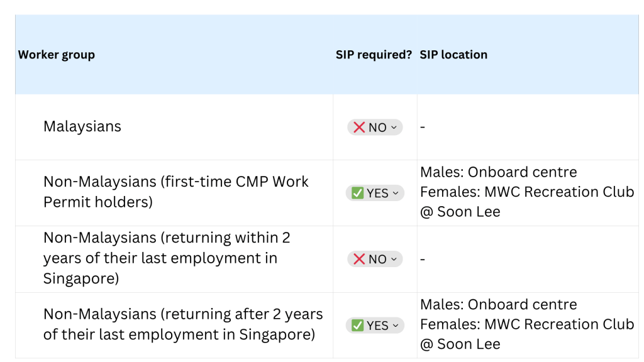Screen dimensions: 644x362
Task: Click the "returning within 2 years" worker group cell
Action: coord(167,258)
